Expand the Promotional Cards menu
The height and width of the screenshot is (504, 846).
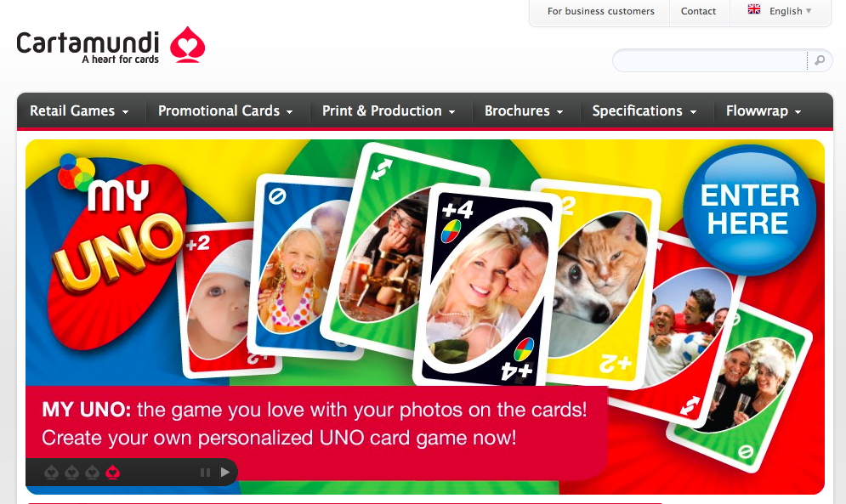tap(225, 111)
